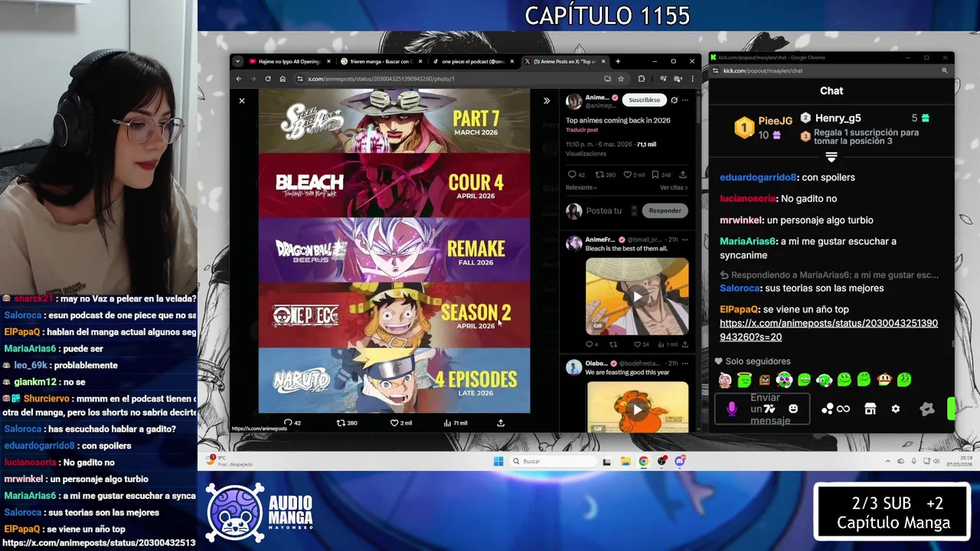
Task: Click the Windows Start button
Action: 498,461
